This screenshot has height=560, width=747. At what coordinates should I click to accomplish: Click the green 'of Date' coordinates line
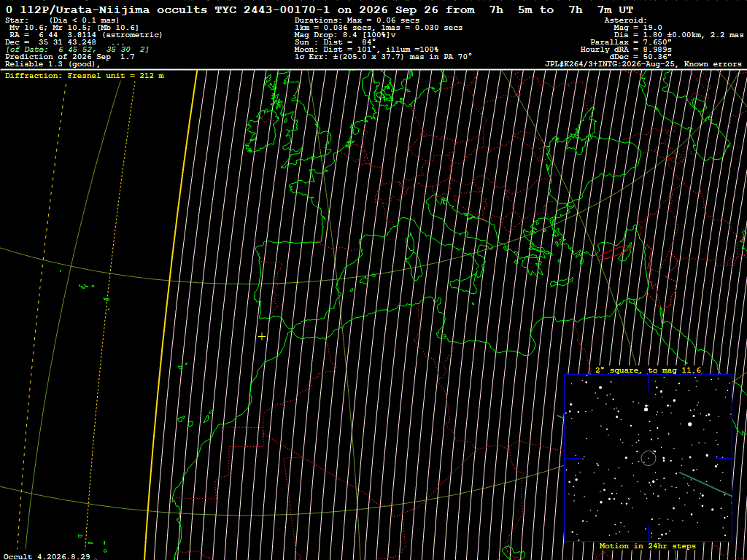click(77, 49)
